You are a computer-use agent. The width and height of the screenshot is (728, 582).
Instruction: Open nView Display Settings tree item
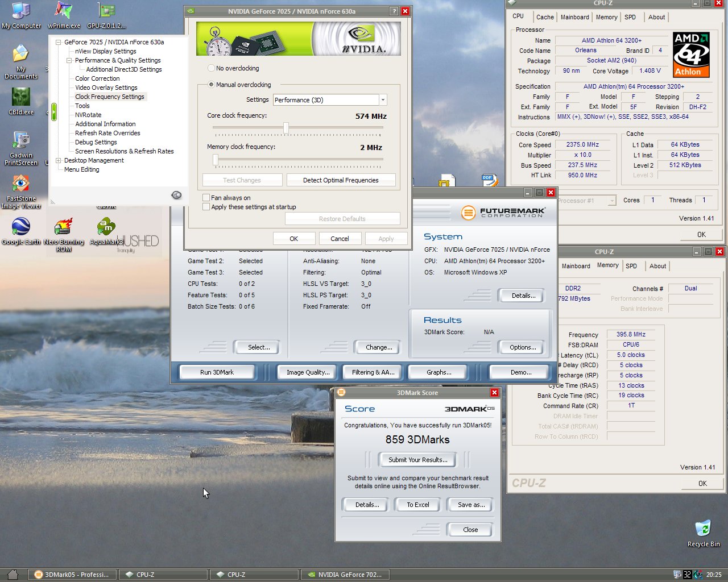pos(105,51)
